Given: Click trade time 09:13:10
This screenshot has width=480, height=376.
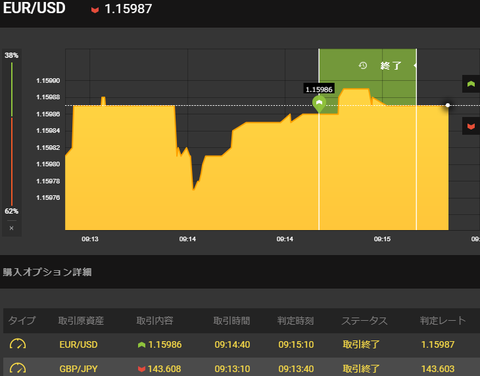Looking at the screenshot, I should [x=232, y=369].
